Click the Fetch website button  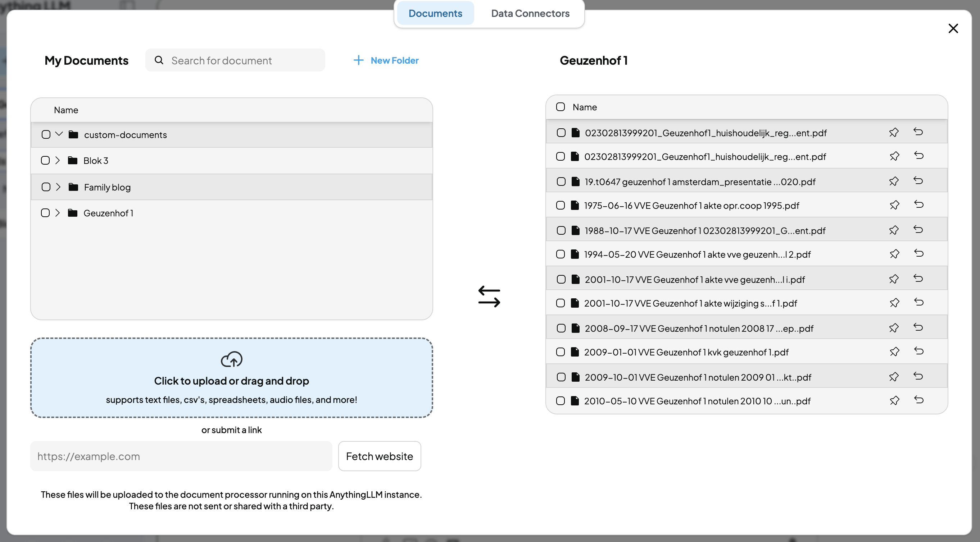(379, 456)
